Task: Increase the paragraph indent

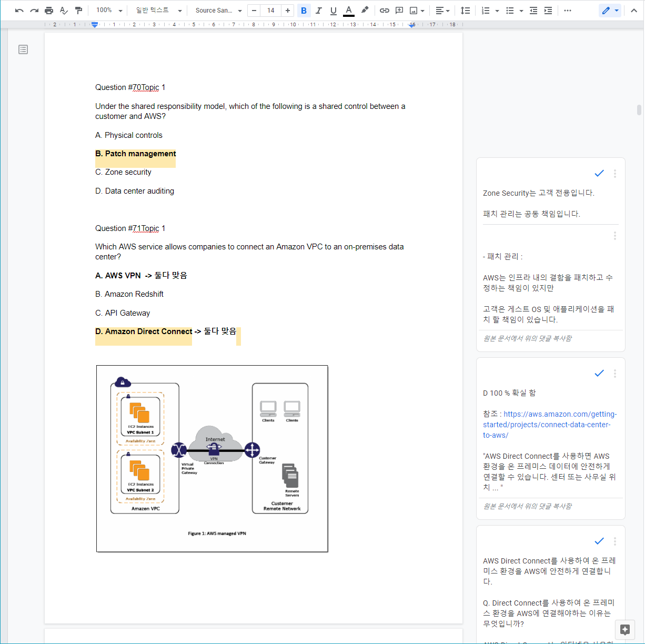Action: tap(548, 11)
